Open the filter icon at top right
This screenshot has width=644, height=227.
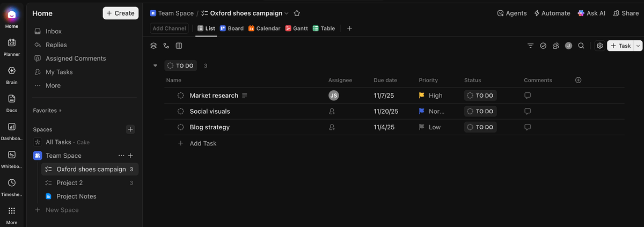tap(530, 46)
